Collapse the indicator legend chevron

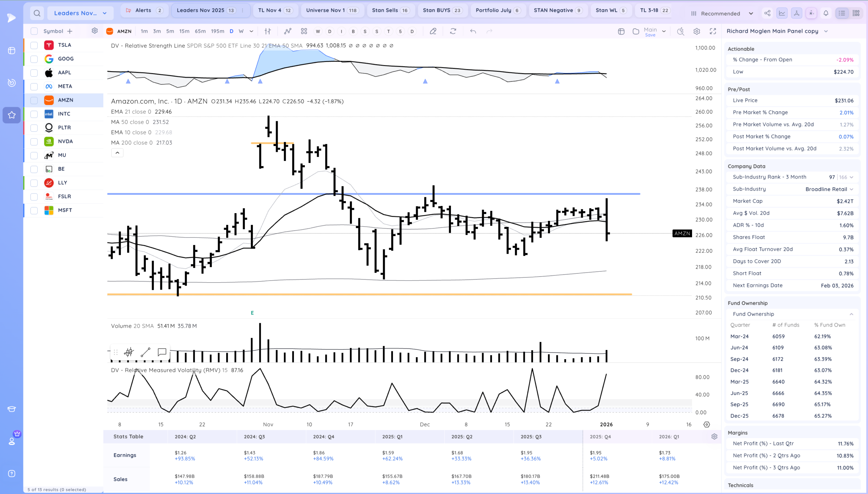117,153
